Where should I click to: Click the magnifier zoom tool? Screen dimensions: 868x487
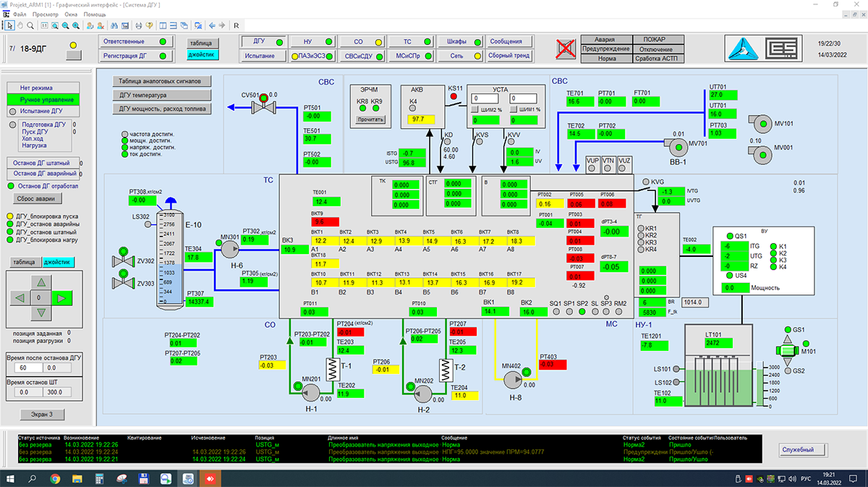[30, 26]
